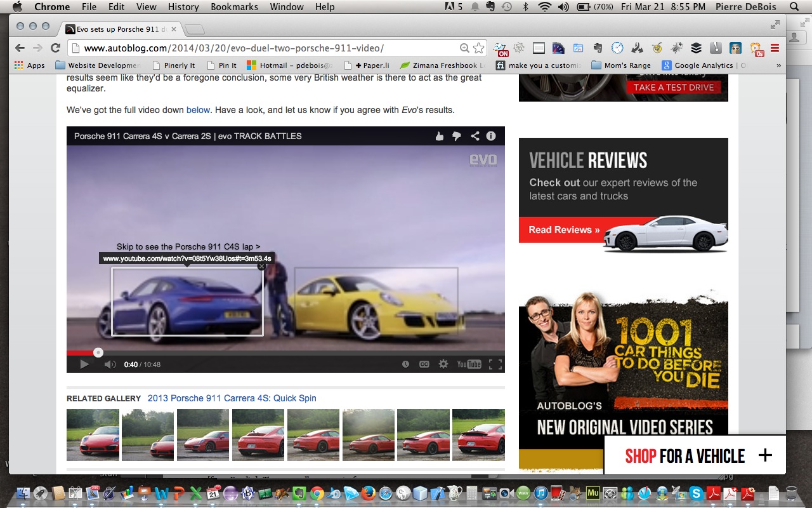The width and height of the screenshot is (812, 508).
Task: Open the HootSuite owl extension
Action: pyautogui.click(x=736, y=48)
